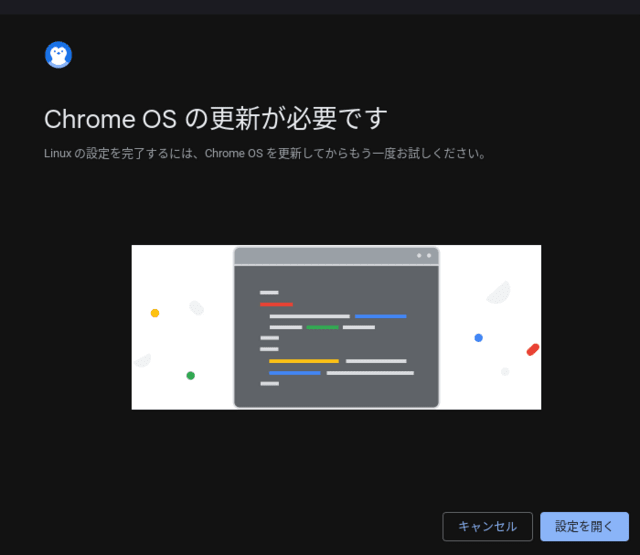
Task: Click the Chrome OS の更新が必要です heading
Action: [216, 119]
